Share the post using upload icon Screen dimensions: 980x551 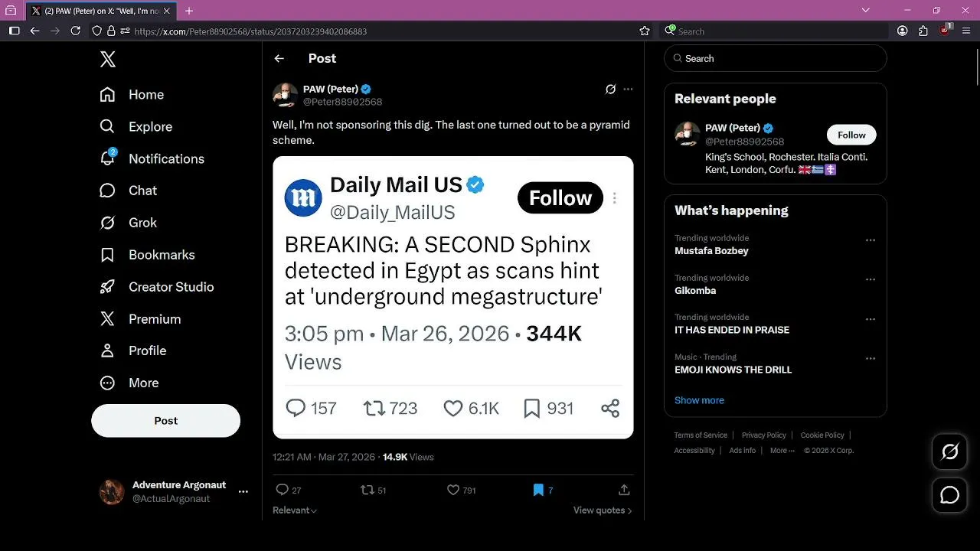coord(624,490)
